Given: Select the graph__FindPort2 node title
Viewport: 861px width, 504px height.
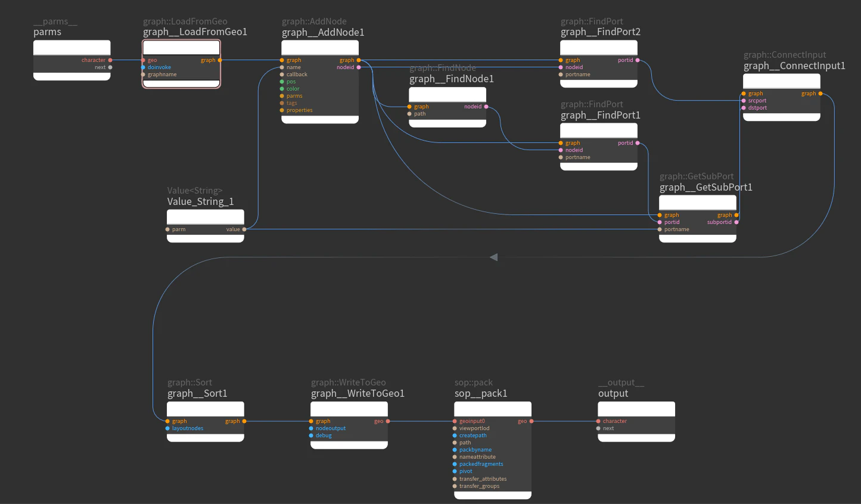Looking at the screenshot, I should click(601, 32).
